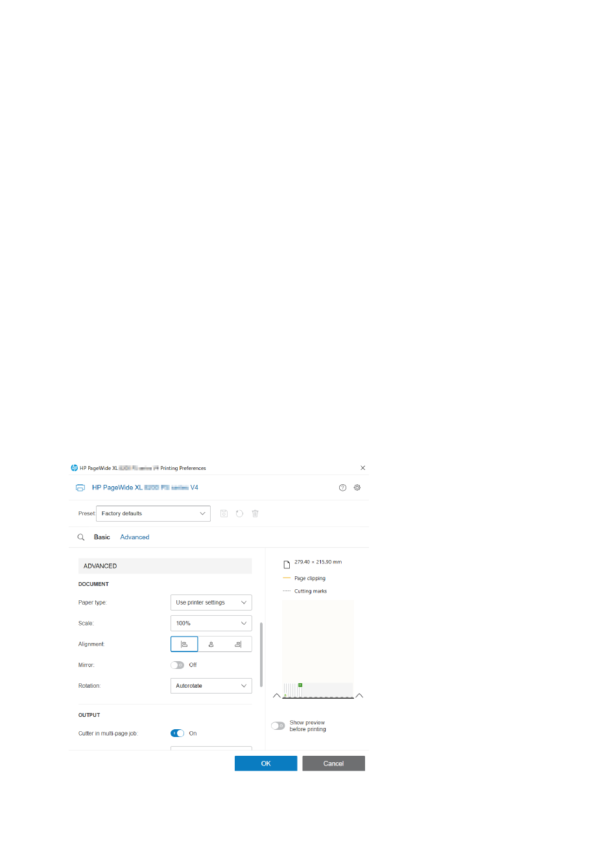Click the page preview thumbnail
The image size is (616, 842).
pos(318,649)
